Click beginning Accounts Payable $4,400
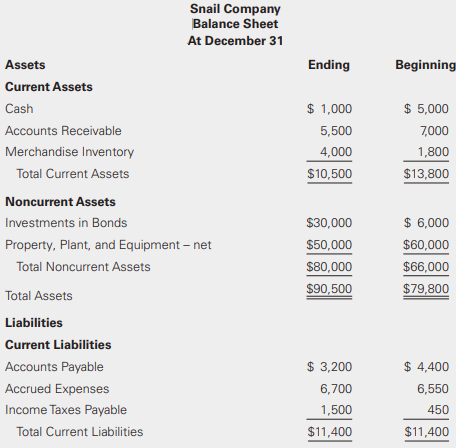The width and height of the screenshot is (456, 448). [x=426, y=367]
